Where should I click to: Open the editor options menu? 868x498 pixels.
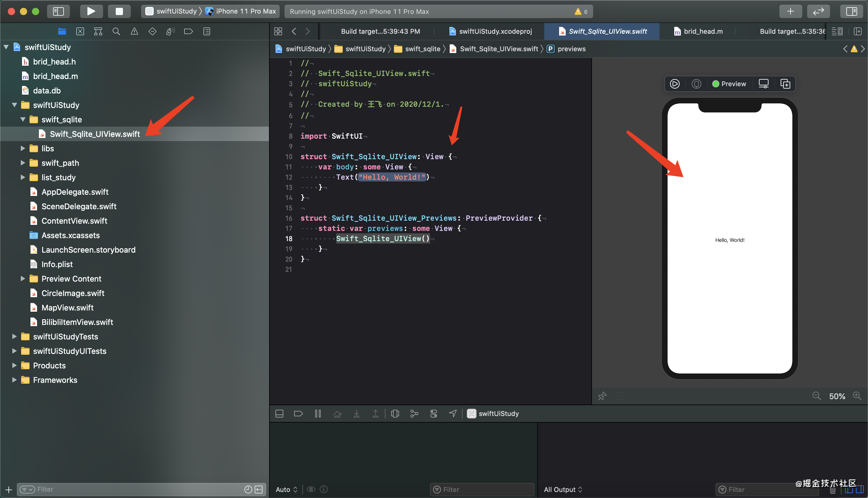tap(837, 31)
